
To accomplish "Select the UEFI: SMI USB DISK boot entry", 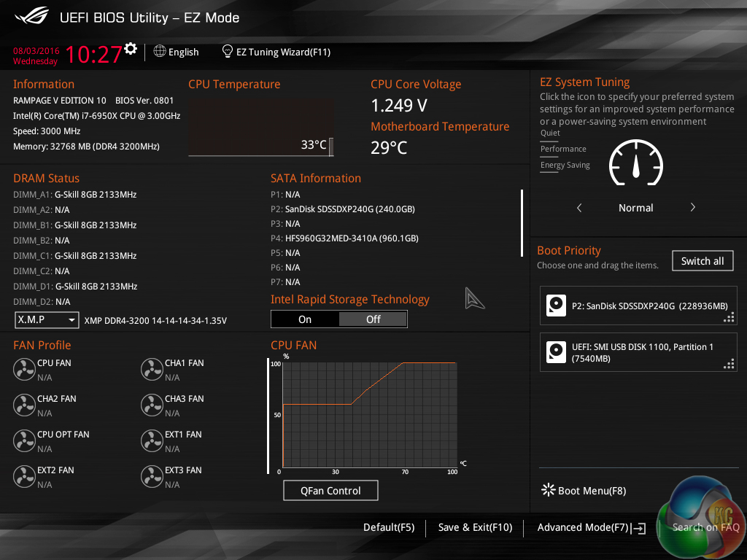I will pyautogui.click(x=638, y=352).
